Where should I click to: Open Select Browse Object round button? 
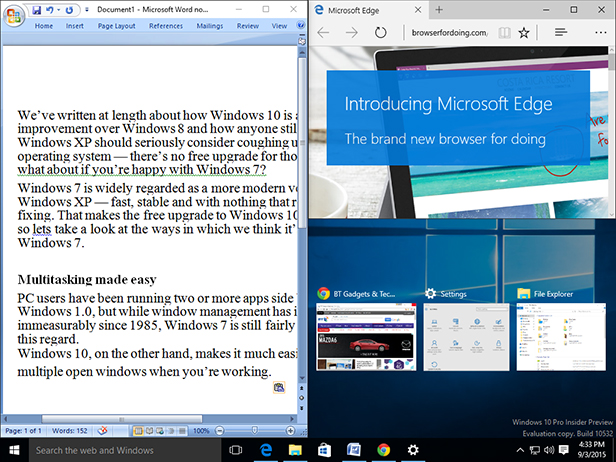coord(302,398)
